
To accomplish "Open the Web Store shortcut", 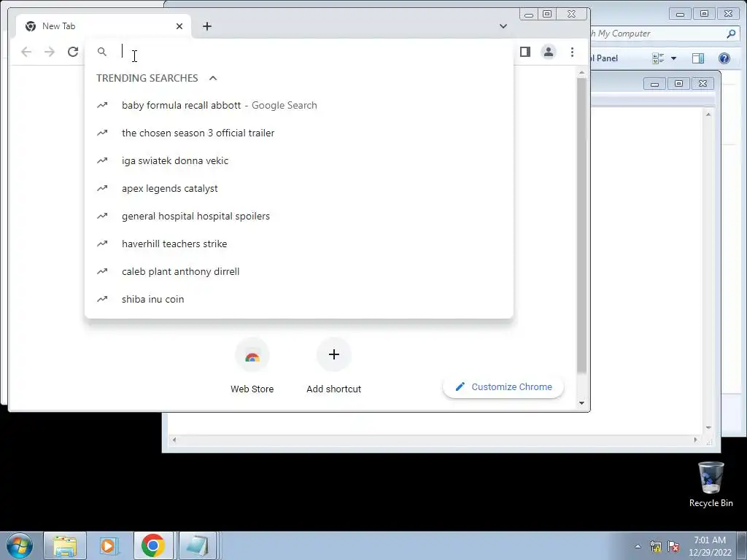I will point(252,366).
